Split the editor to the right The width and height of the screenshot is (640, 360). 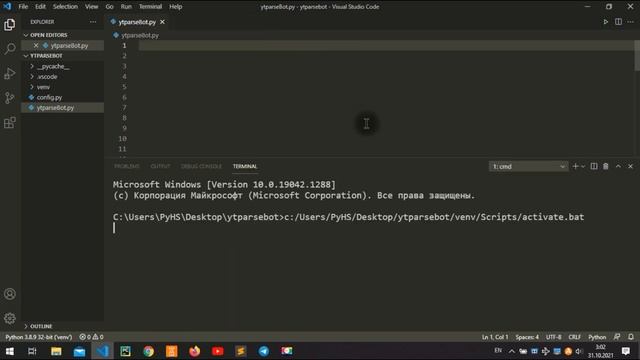(x=618, y=22)
